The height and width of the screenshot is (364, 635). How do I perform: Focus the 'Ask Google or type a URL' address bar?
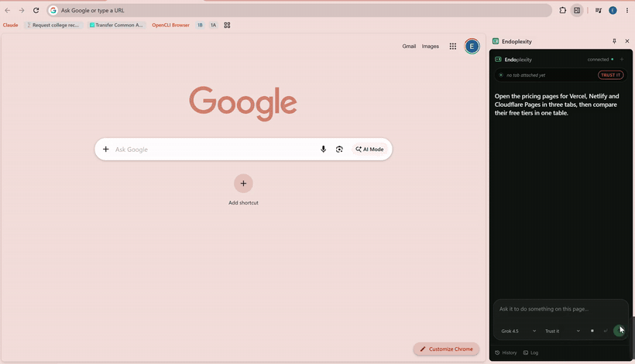299,11
